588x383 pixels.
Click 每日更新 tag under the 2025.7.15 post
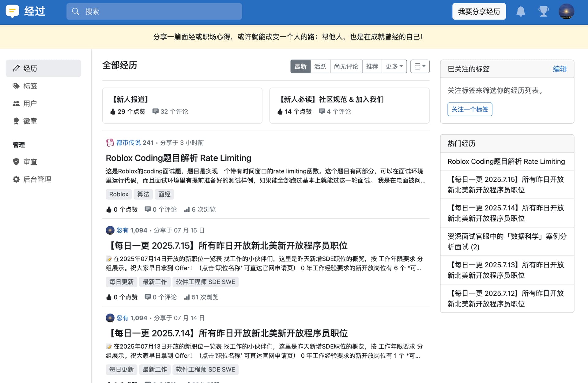[122, 282]
